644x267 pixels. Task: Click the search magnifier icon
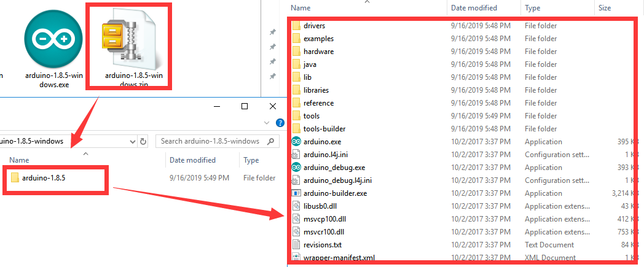[270, 141]
